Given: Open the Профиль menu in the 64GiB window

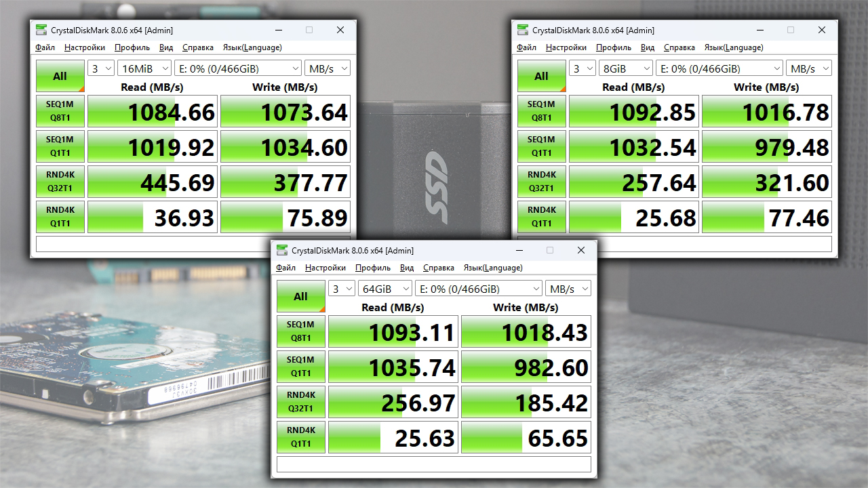Looking at the screenshot, I should [373, 268].
